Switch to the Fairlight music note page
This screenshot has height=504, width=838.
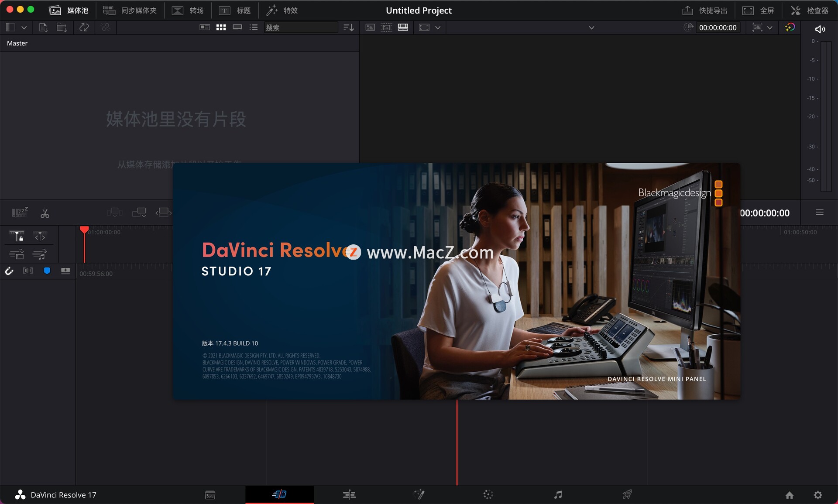pyautogui.click(x=558, y=494)
